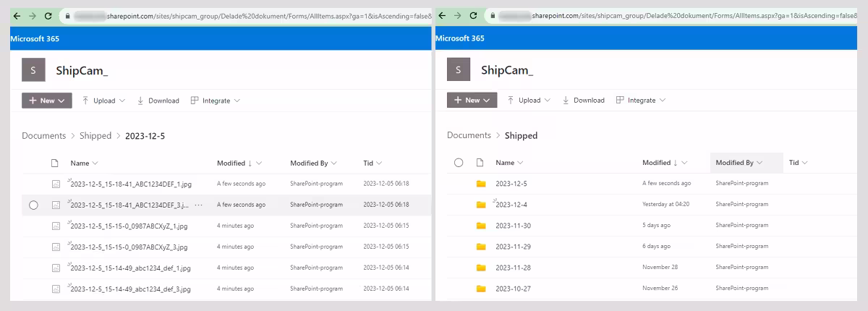The height and width of the screenshot is (311, 868).
Task: Open folder named 2023-12-4
Action: (x=511, y=205)
